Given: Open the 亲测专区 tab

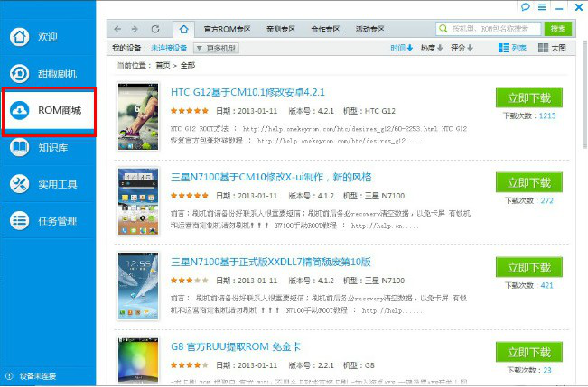Looking at the screenshot, I should (x=281, y=29).
